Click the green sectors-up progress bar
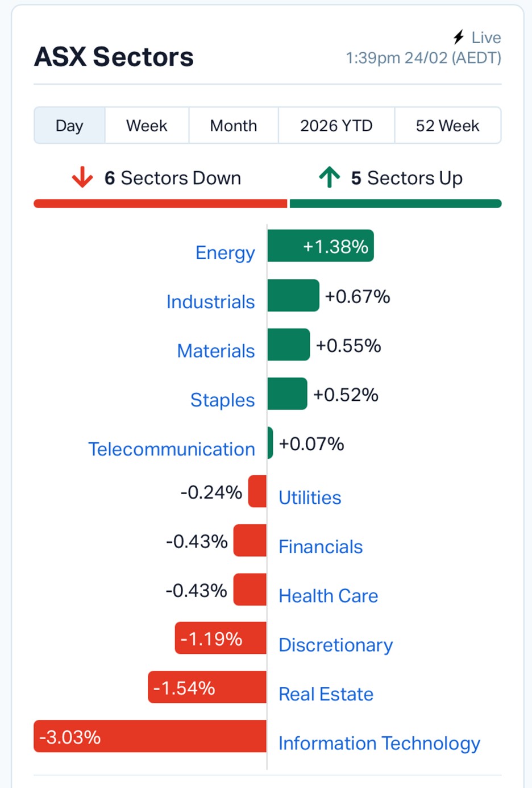532x788 pixels. 396,204
